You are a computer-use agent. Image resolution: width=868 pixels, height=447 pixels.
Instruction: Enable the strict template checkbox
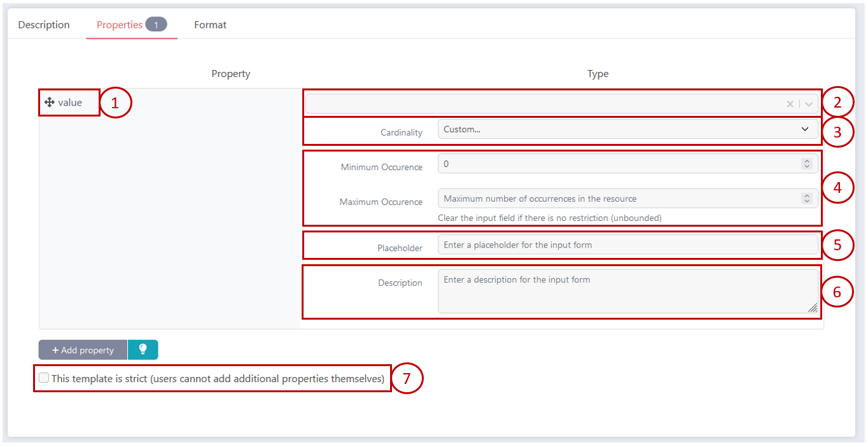44,378
